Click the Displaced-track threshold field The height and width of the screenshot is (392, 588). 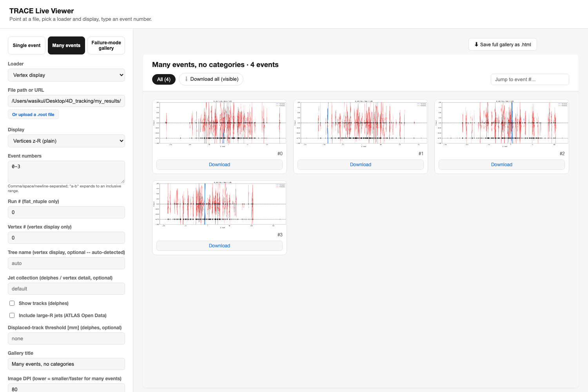pos(66,339)
